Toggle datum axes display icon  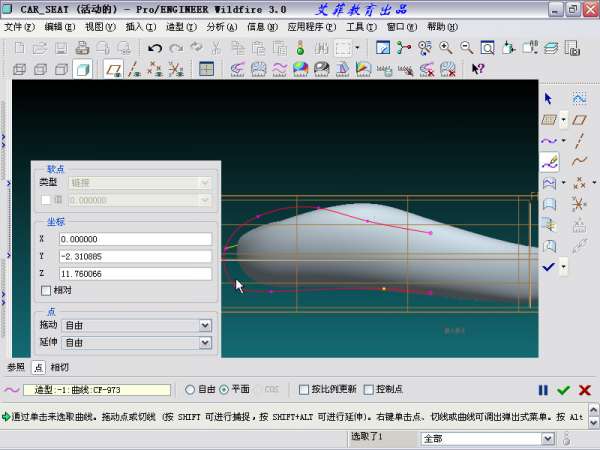point(134,69)
